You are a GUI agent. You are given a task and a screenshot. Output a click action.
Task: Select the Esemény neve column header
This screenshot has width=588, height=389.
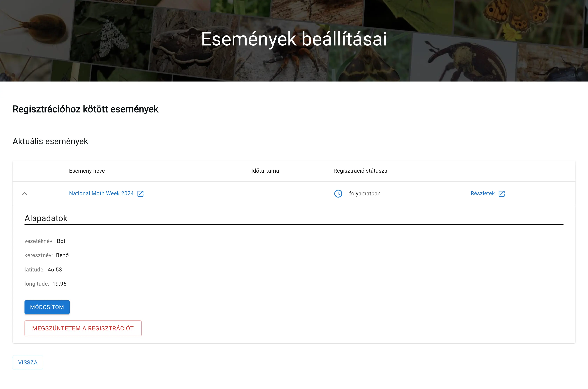click(x=87, y=171)
